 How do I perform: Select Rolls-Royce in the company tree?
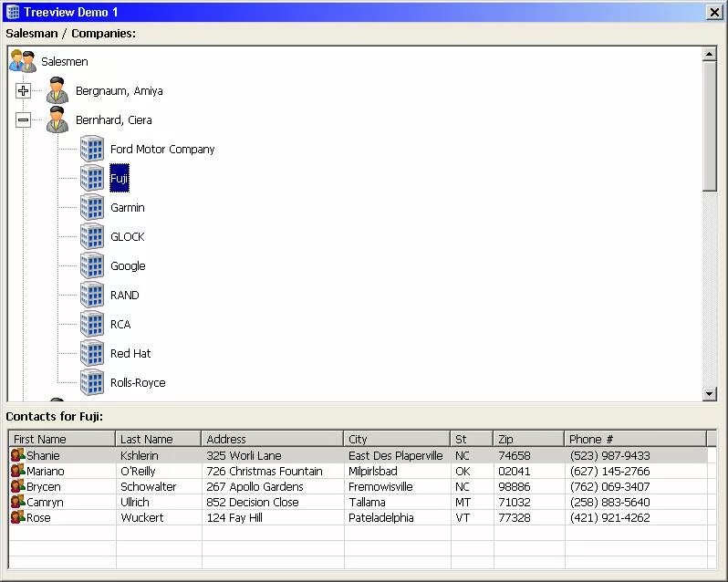[x=138, y=383]
